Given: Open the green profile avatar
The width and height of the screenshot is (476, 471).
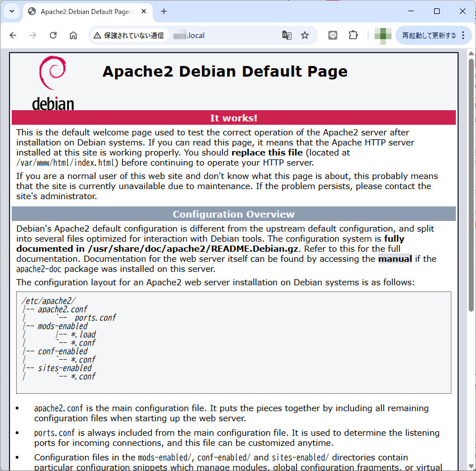Looking at the screenshot, I should click(383, 36).
